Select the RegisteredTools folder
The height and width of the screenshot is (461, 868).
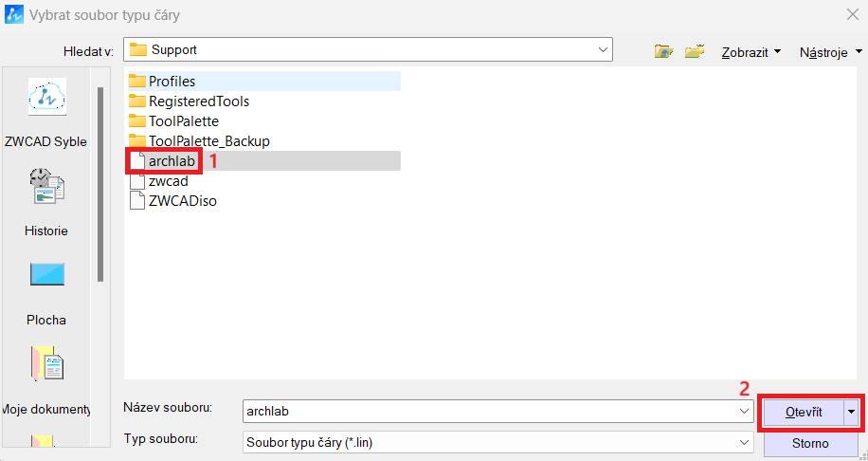(x=198, y=101)
